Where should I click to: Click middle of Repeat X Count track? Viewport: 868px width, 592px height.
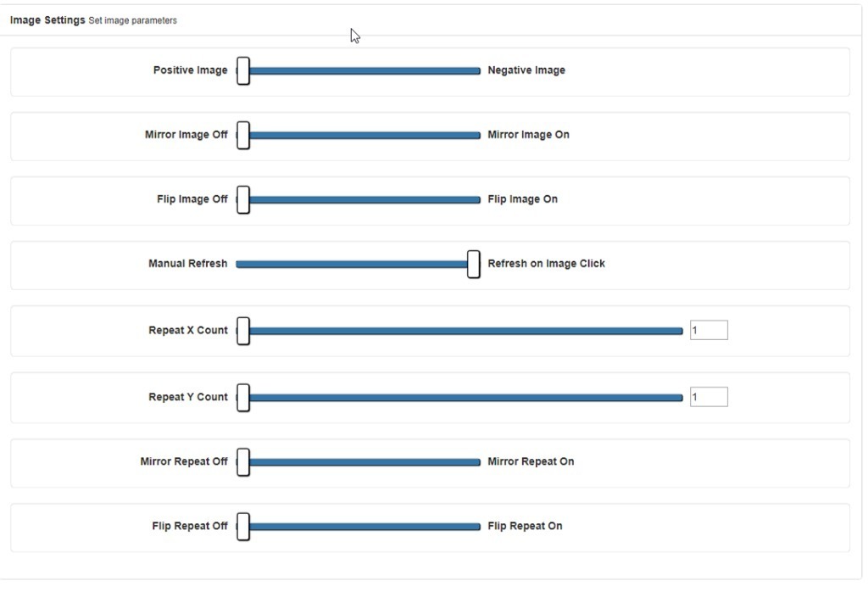click(x=463, y=330)
